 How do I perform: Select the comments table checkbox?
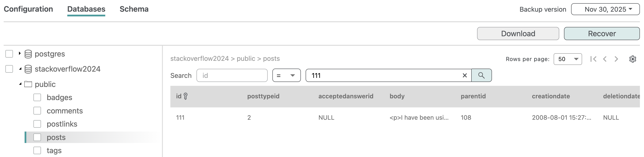tap(37, 110)
